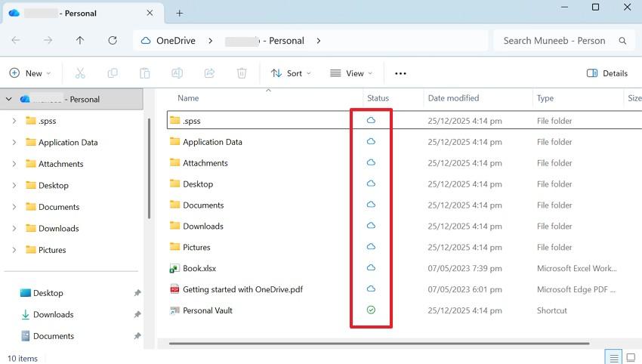
Task: Open the Sort dropdown menu
Action: 291,73
